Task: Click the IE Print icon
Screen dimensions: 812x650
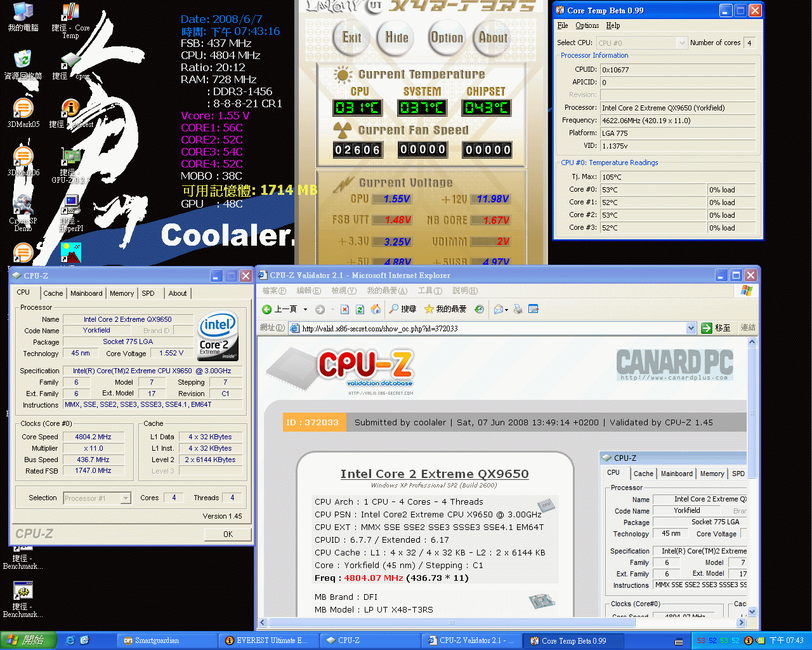Action: (518, 309)
